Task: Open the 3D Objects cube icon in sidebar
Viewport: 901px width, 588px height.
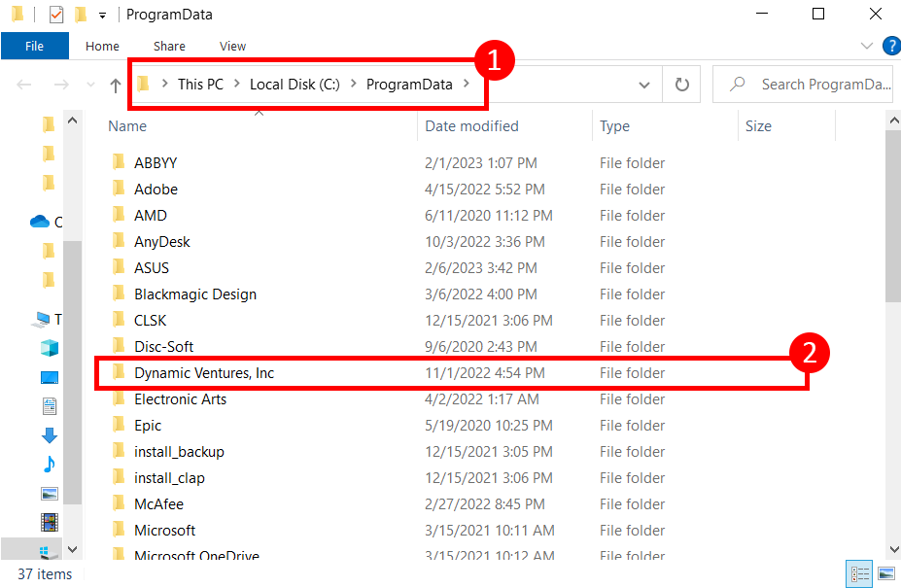Action: [49, 348]
